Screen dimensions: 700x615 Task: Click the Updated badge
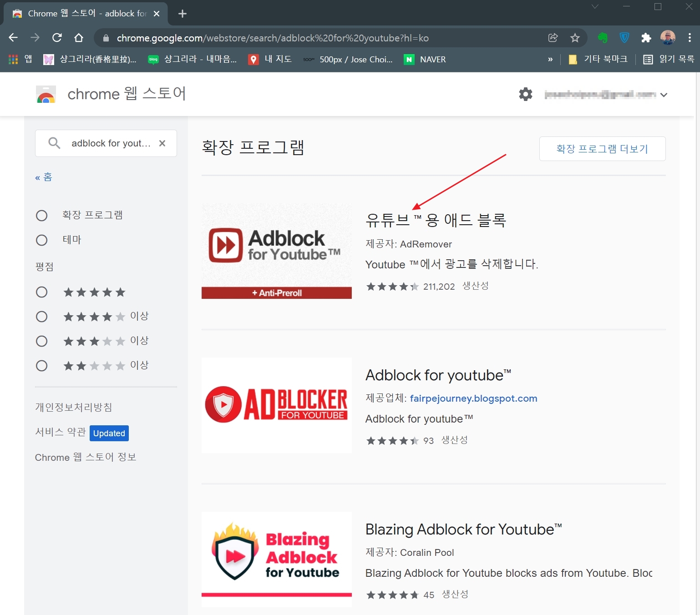click(109, 433)
